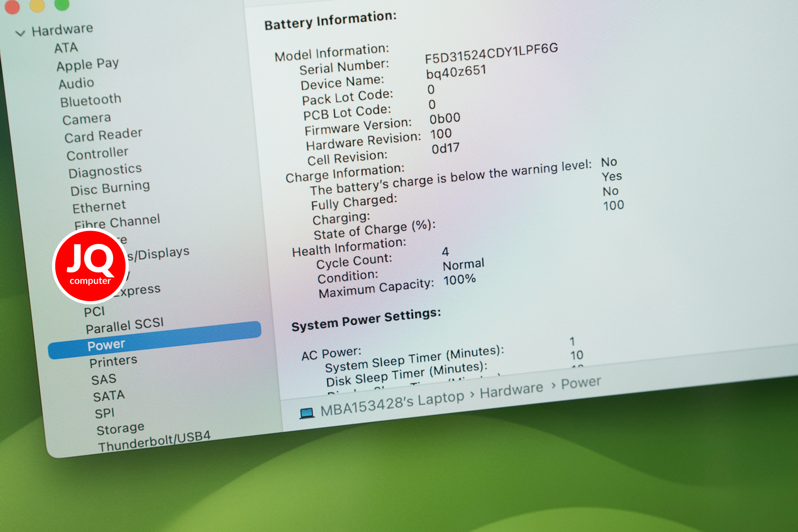
Task: Collapse the Hardware tree section
Action: coord(20,33)
